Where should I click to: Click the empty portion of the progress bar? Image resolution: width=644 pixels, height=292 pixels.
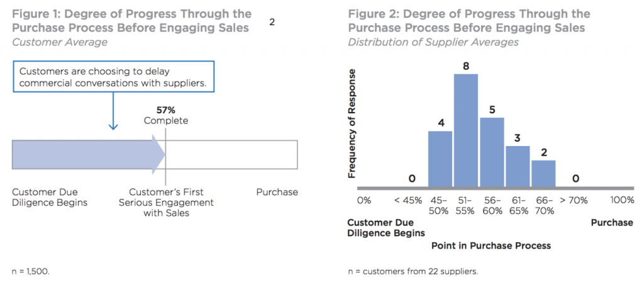[231, 154]
